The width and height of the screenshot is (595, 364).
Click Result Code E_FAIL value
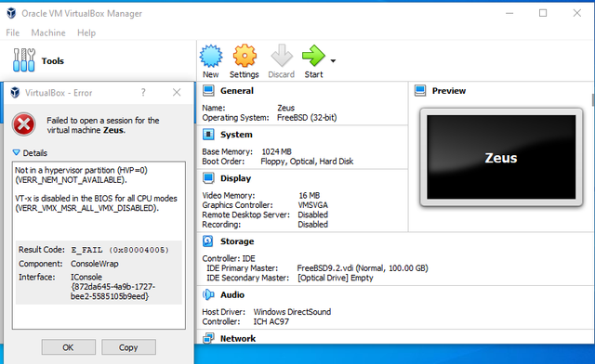click(x=120, y=250)
